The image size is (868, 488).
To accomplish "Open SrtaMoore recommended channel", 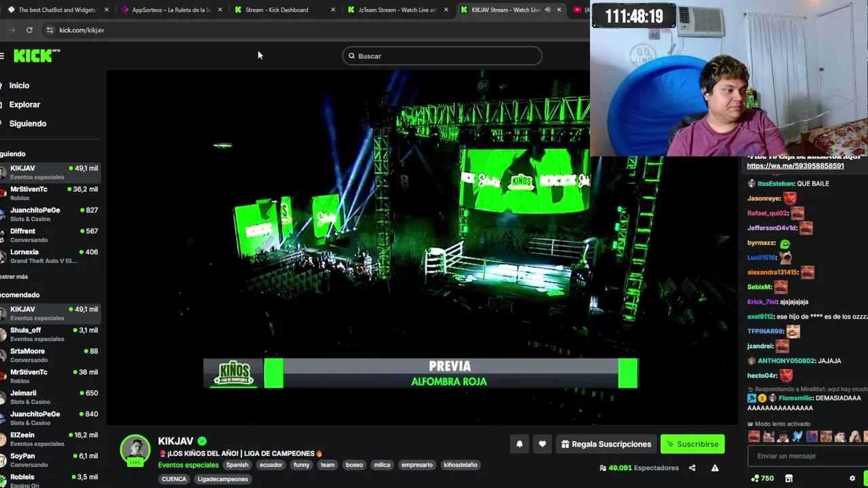I will 52,355.
